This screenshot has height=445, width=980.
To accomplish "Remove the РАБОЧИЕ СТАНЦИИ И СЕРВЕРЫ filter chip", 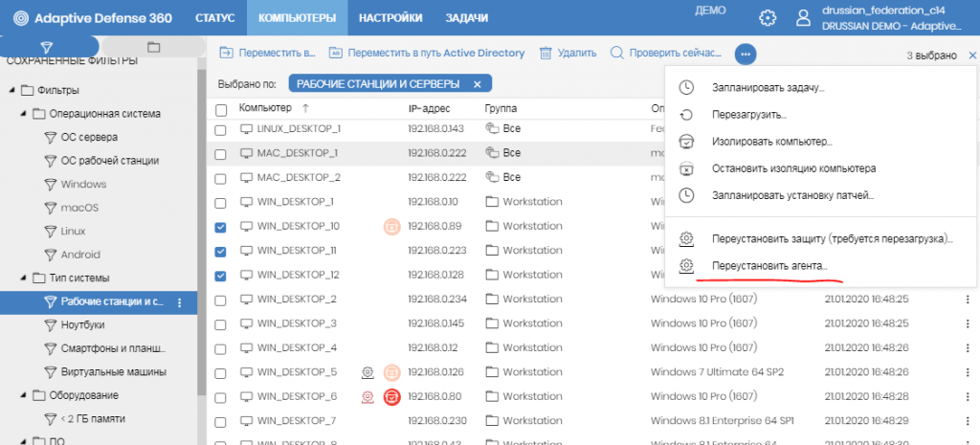I will coord(477,84).
